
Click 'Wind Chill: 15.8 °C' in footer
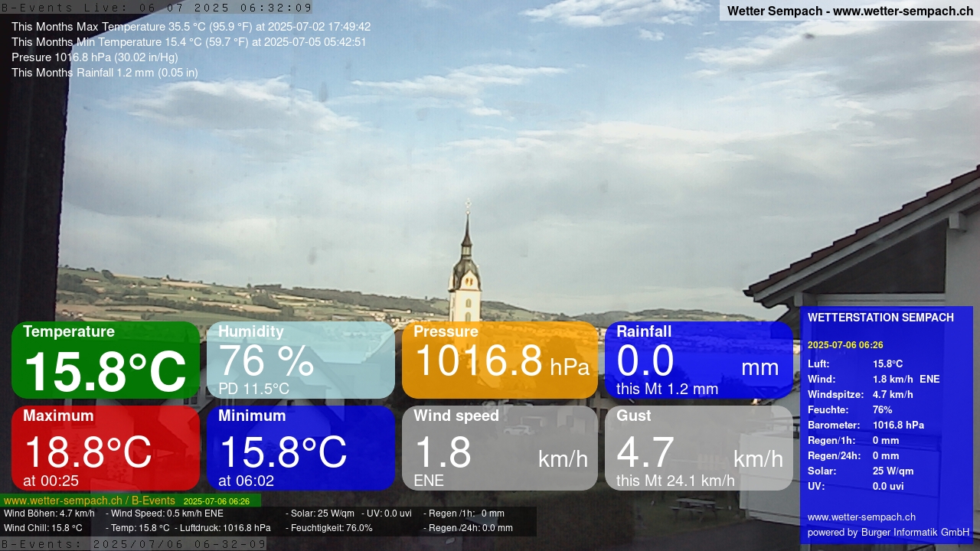pyautogui.click(x=43, y=528)
